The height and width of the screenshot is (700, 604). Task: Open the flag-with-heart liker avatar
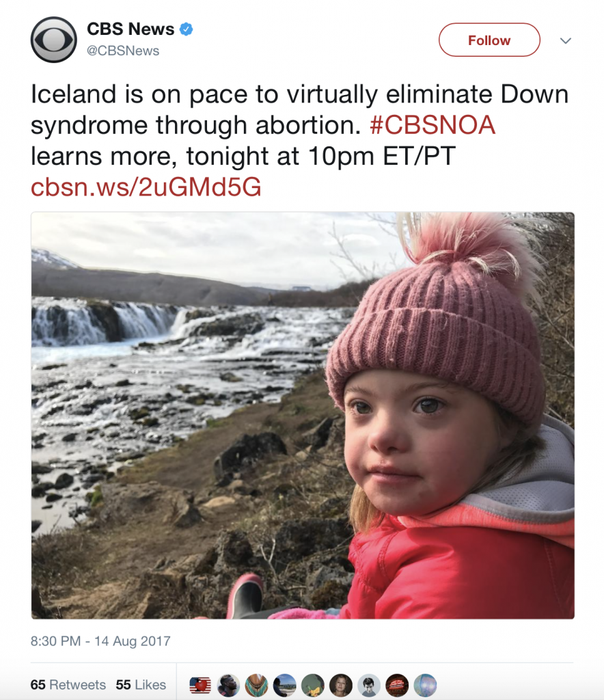tap(200, 685)
